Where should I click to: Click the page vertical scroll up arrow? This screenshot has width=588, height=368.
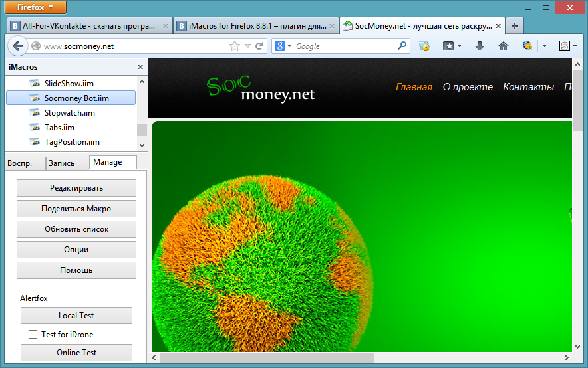click(578, 64)
